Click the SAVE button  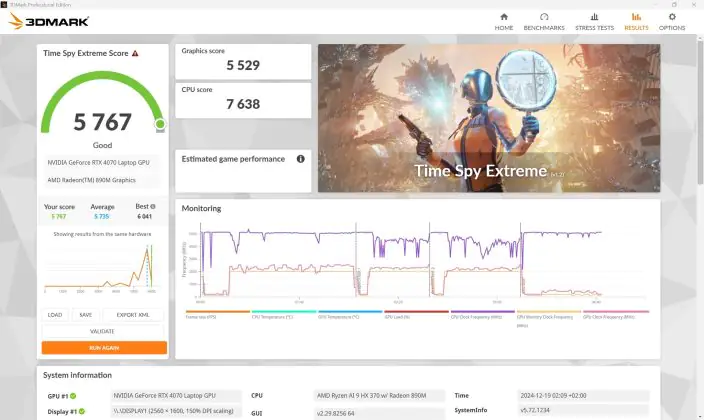point(85,315)
